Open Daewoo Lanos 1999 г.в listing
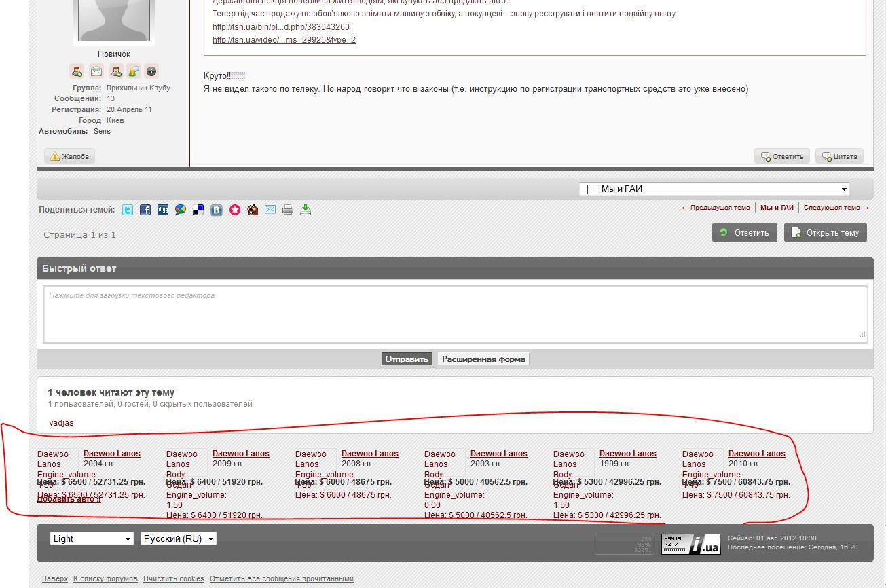The width and height of the screenshot is (886, 588). click(x=627, y=454)
